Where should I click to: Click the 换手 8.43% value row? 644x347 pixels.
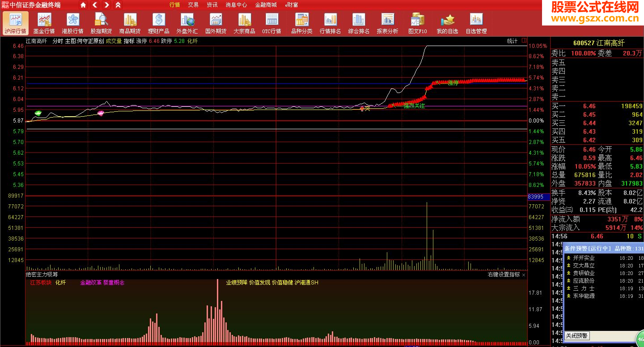pos(574,193)
